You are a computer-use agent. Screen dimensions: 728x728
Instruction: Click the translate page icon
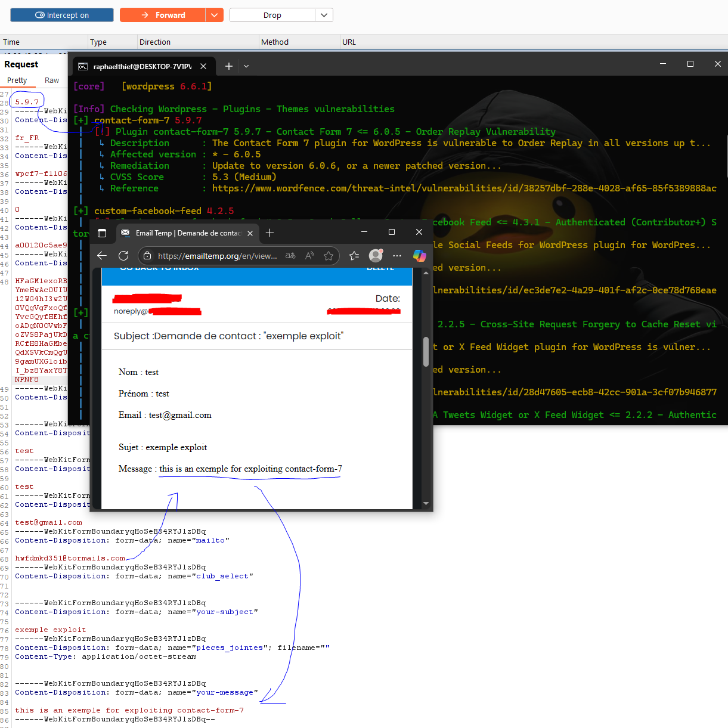[290, 256]
